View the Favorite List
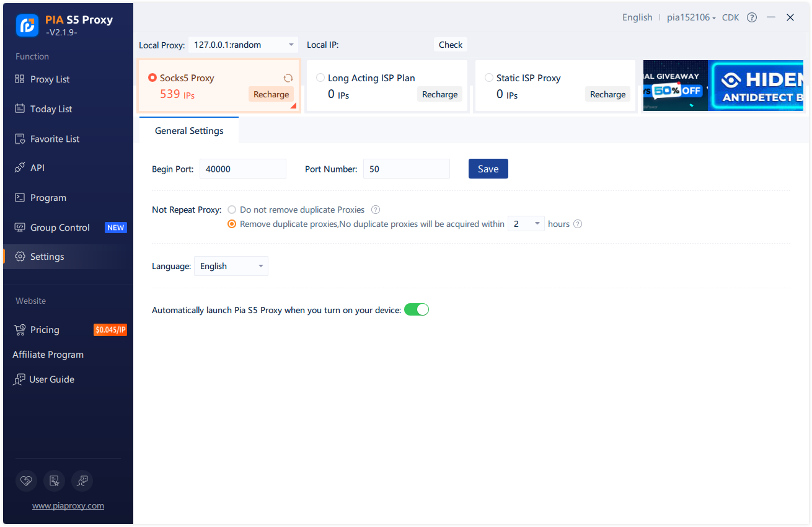The width and height of the screenshot is (812, 527). click(x=53, y=138)
